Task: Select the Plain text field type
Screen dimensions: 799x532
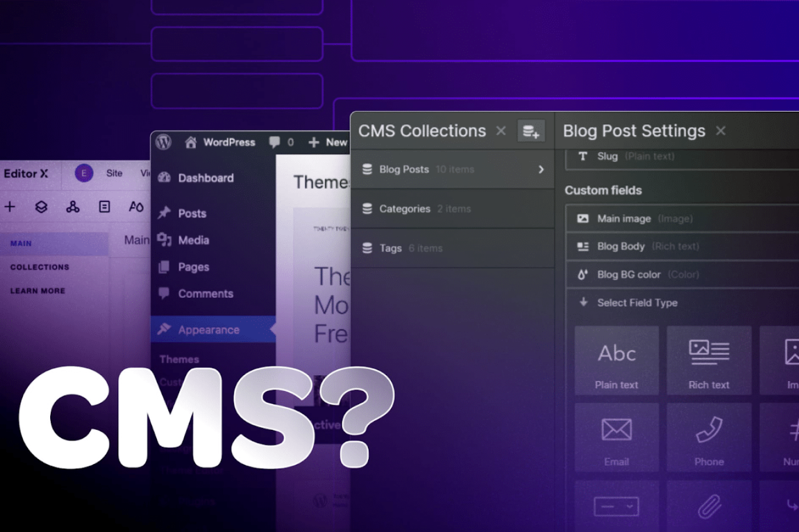Action: pyautogui.click(x=617, y=361)
